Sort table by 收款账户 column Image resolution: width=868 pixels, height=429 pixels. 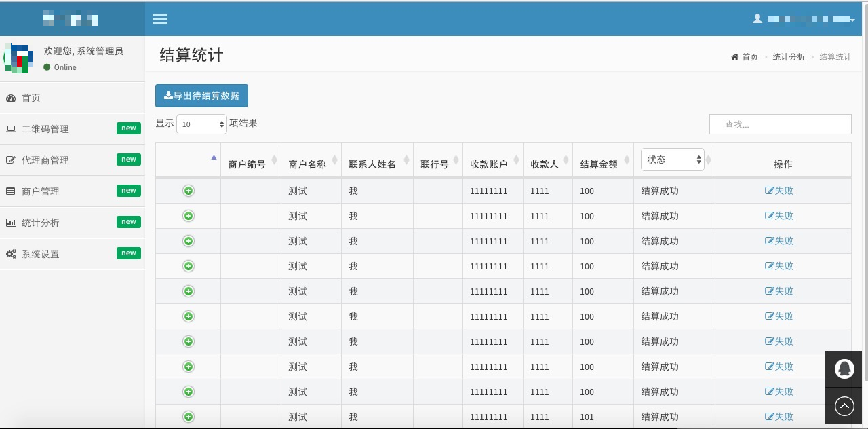(492, 164)
